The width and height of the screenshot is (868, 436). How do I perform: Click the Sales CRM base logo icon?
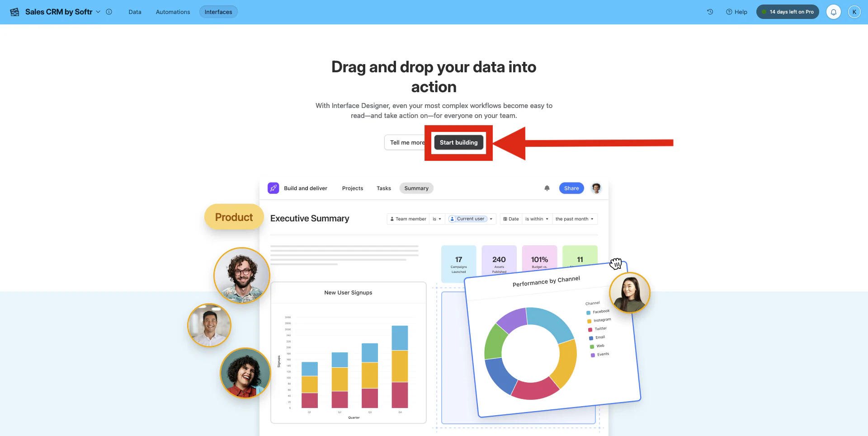tap(14, 12)
